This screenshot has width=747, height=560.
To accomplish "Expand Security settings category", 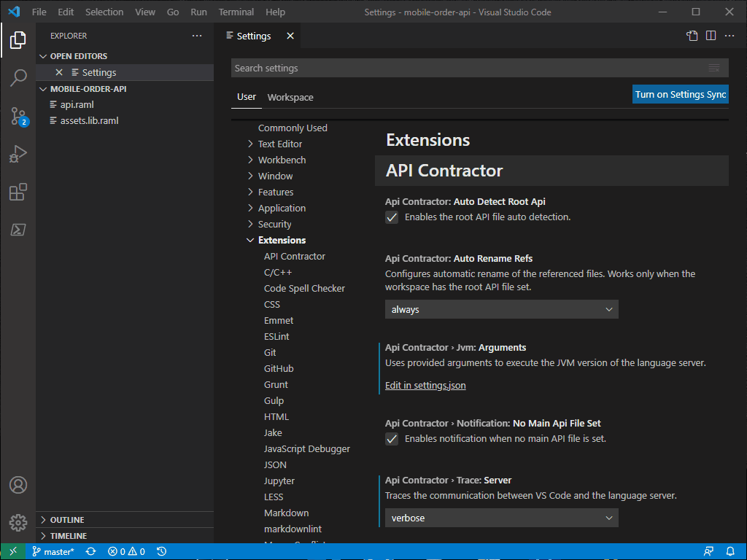I will [250, 225].
